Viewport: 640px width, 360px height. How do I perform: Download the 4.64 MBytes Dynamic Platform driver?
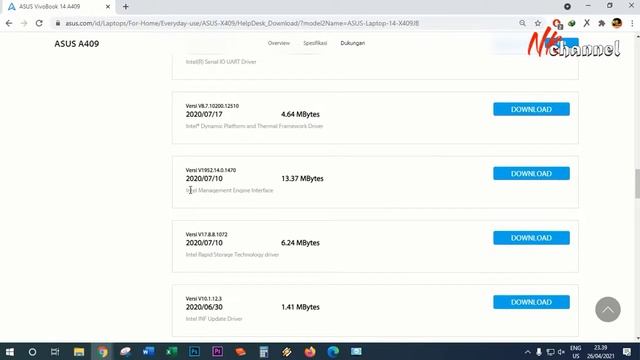coord(531,109)
